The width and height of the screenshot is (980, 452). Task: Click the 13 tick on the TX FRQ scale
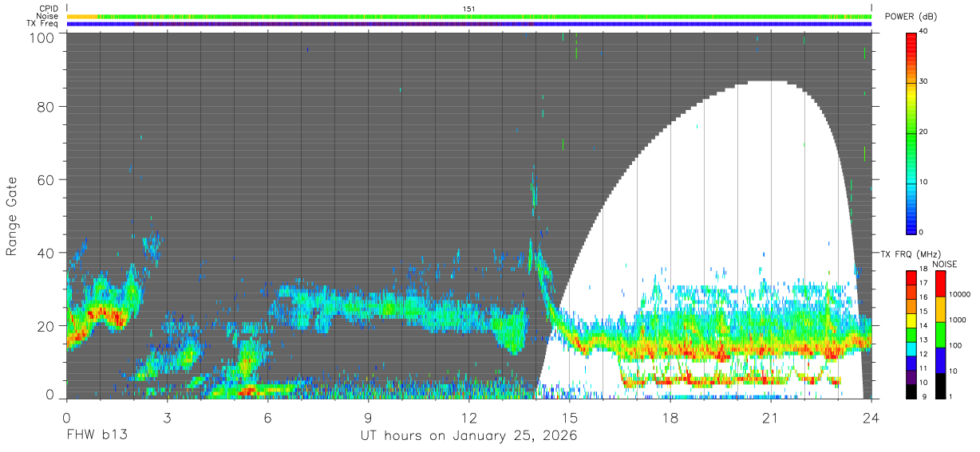923,340
